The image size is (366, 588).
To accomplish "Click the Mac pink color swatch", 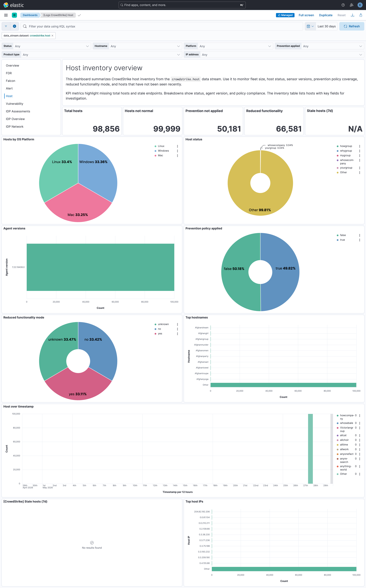I will pos(155,156).
